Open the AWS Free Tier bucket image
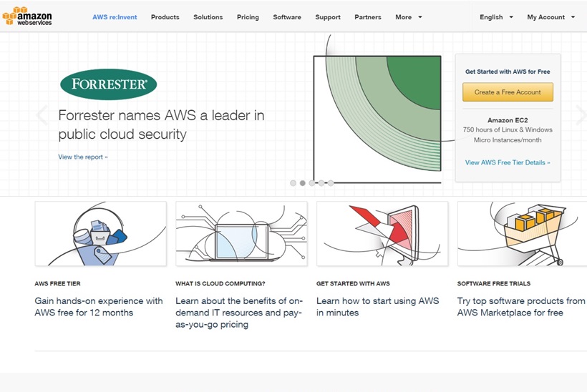This screenshot has width=587, height=392. 101,234
